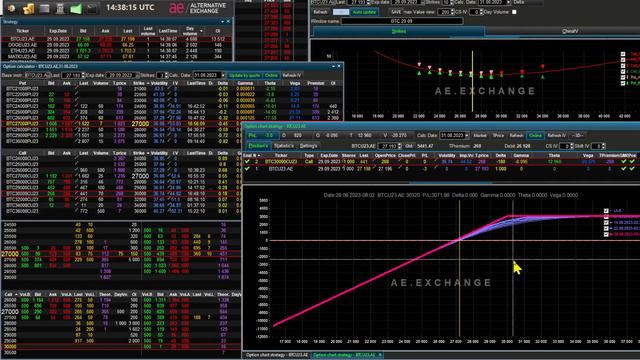Click rightmost green check on BTC30000CU23 position row

click(x=632, y=162)
